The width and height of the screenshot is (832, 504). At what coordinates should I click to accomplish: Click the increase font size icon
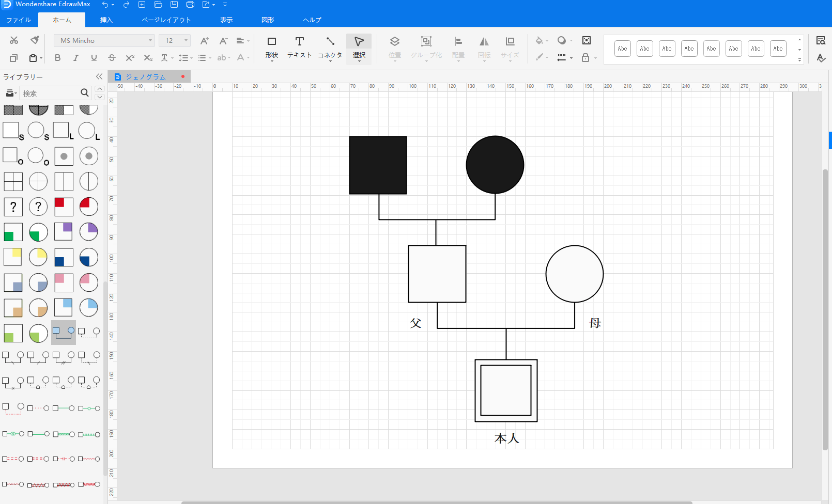click(x=204, y=41)
